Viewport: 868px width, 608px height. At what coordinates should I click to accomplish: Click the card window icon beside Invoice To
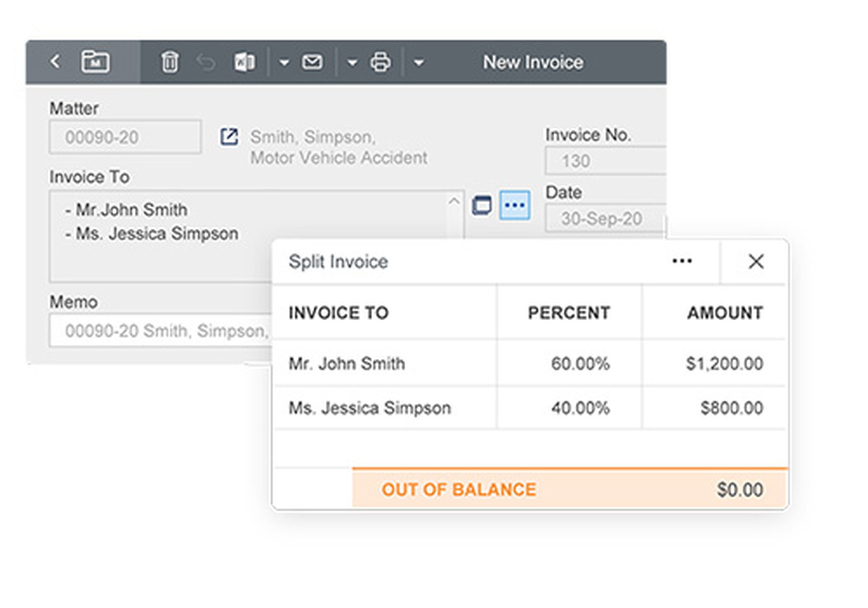482,206
